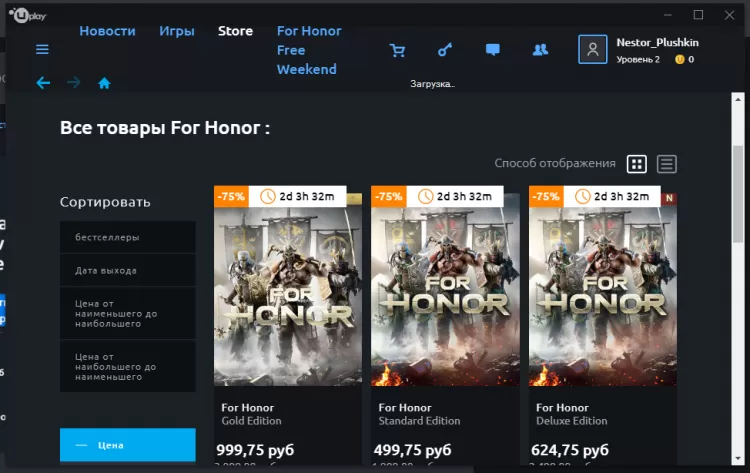This screenshot has width=750, height=473.
Task: Open the chat messages icon
Action: [493, 50]
